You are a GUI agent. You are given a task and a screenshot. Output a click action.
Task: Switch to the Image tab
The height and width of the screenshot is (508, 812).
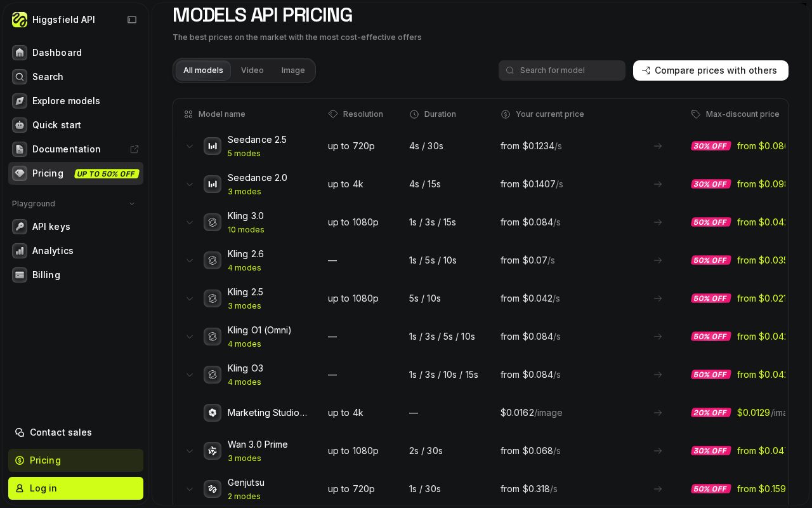pyautogui.click(x=293, y=70)
